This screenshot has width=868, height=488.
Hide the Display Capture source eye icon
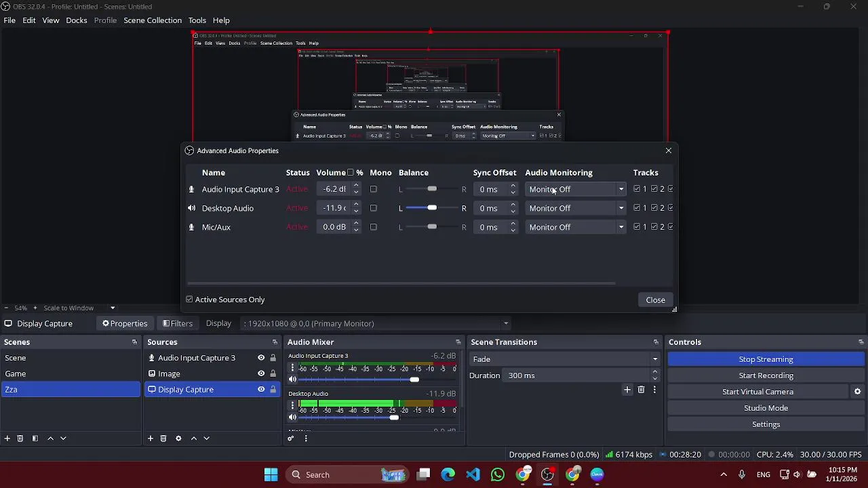261,390
